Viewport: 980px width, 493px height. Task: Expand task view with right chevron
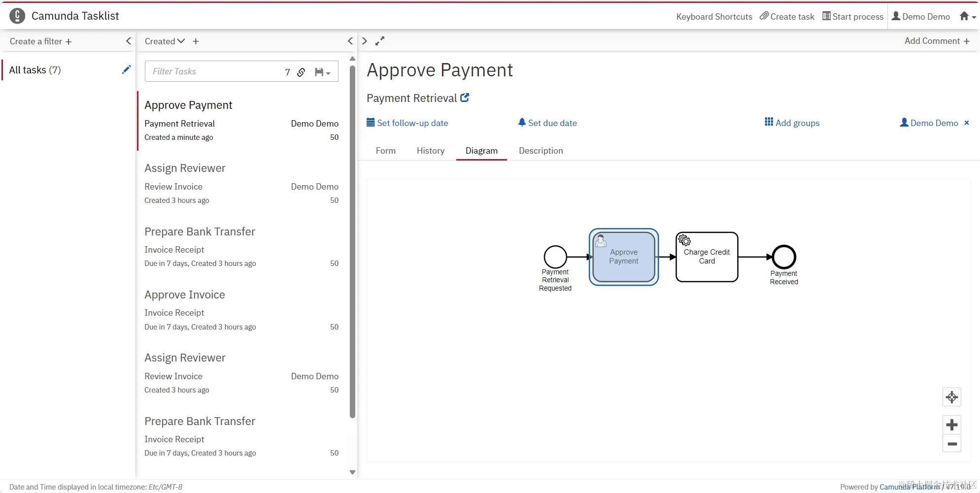(x=364, y=41)
